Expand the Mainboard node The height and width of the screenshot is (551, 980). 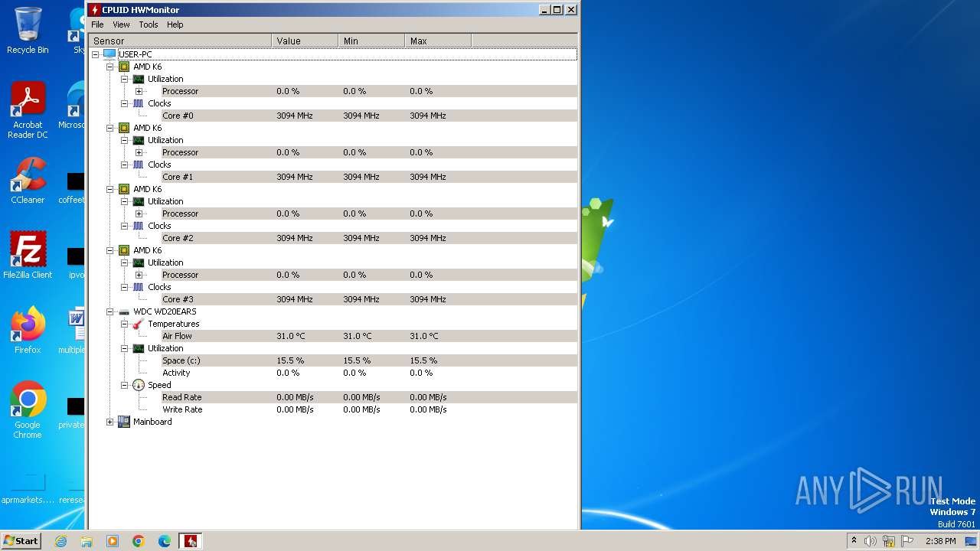pos(109,422)
